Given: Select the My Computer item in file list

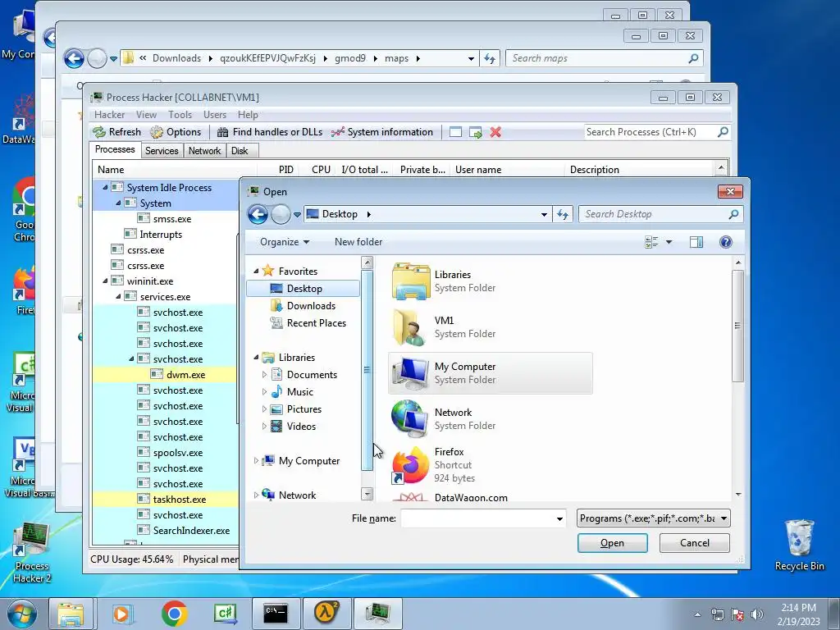Looking at the screenshot, I should [x=491, y=373].
